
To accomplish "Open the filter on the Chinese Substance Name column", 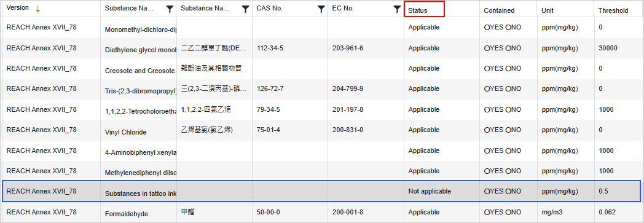I will pyautogui.click(x=245, y=9).
